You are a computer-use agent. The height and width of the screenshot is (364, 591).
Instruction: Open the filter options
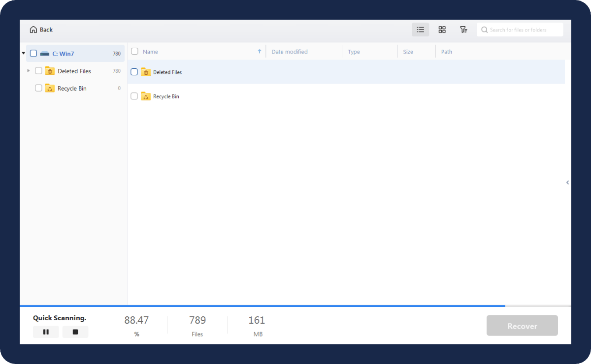click(463, 30)
